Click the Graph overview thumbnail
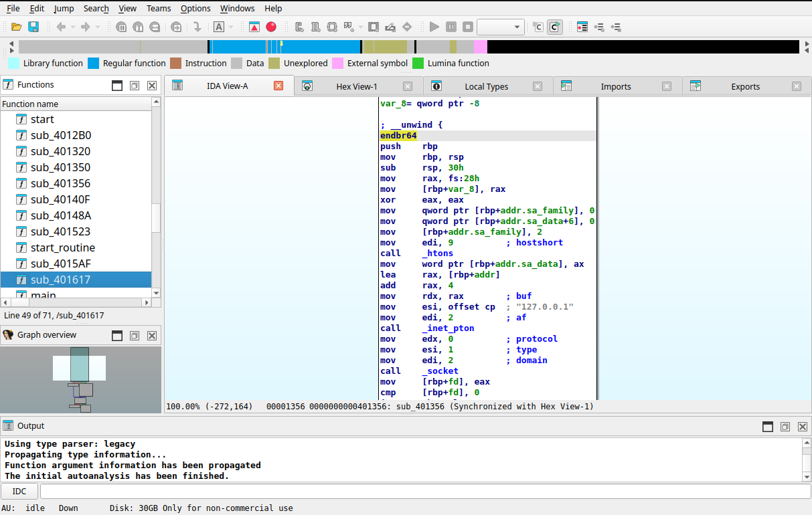 pos(80,380)
